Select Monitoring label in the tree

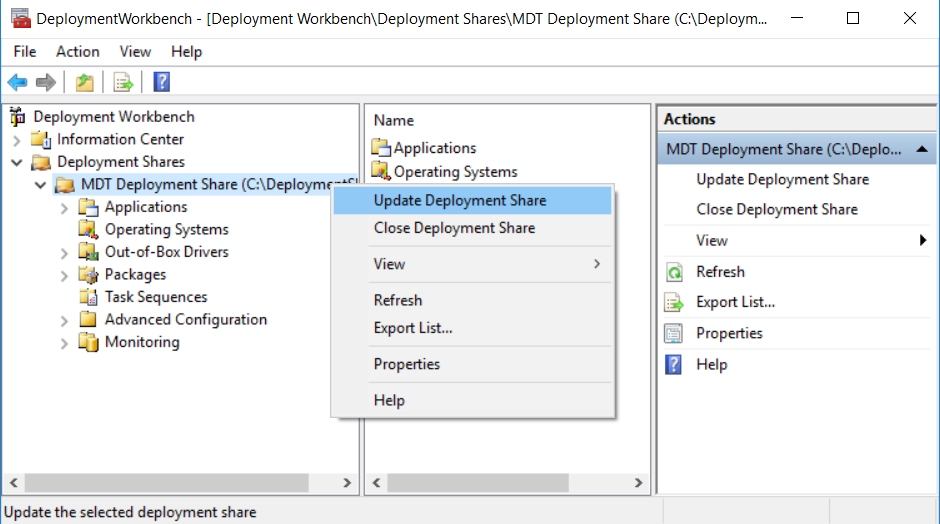tap(142, 342)
